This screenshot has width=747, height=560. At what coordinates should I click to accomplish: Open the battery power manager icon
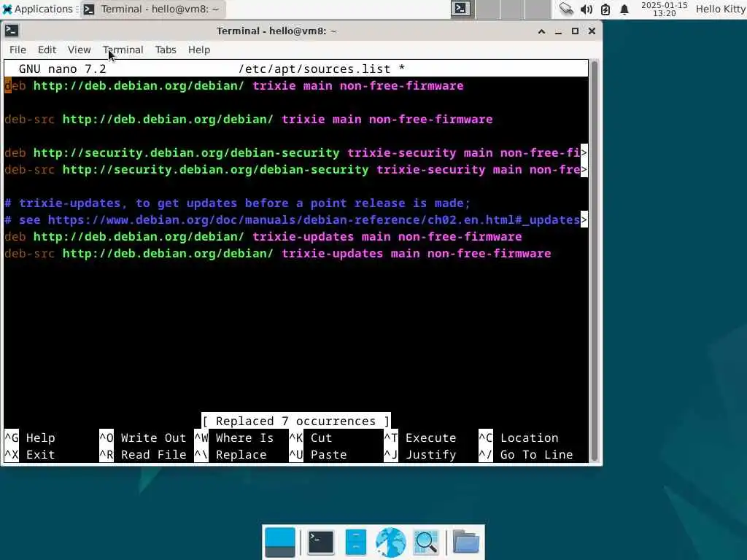pos(605,9)
